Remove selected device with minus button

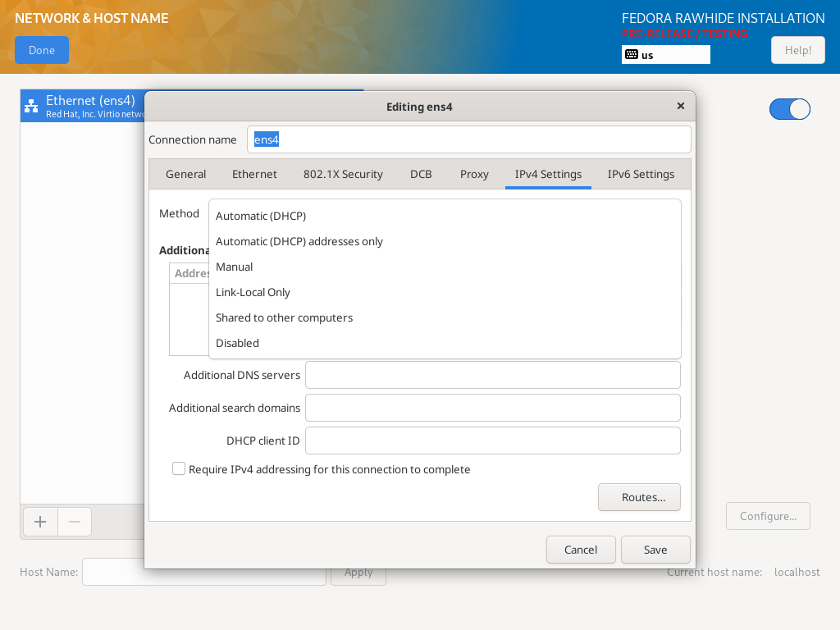coord(75,522)
